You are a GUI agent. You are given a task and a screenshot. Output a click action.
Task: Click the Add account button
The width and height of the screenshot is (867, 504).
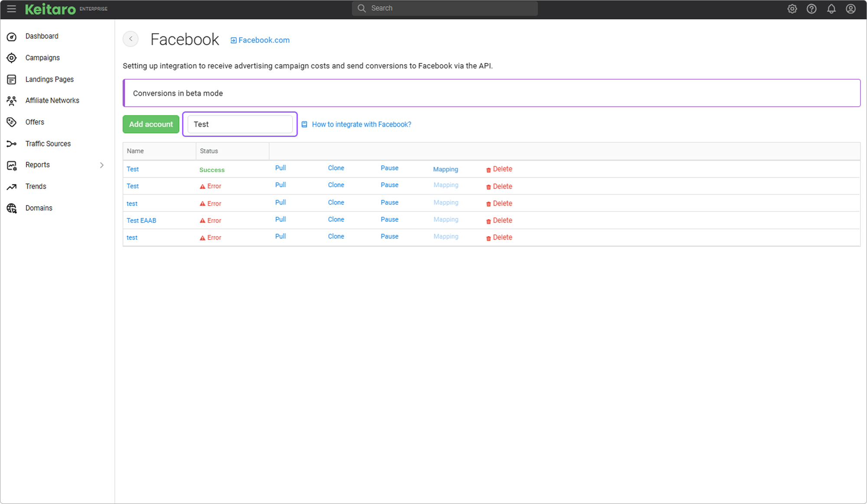[151, 124]
